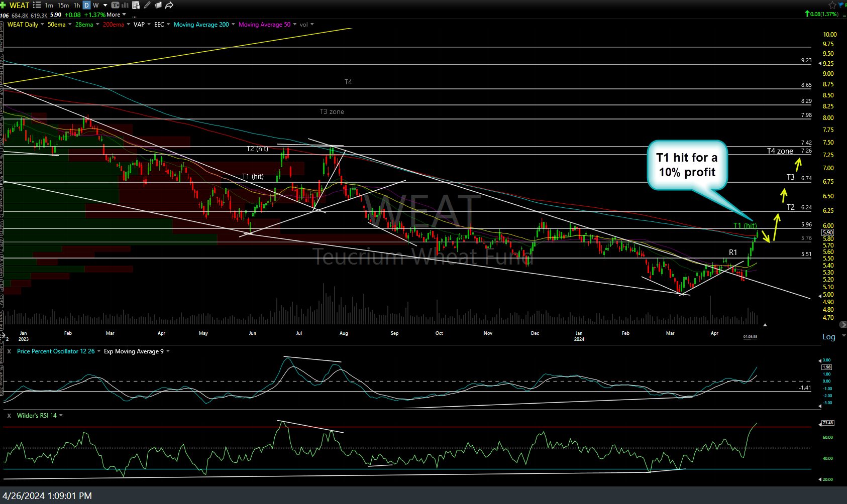The width and height of the screenshot is (847, 504).
Task: Expand the Moving Average 200 dropdown
Action: (x=201, y=24)
